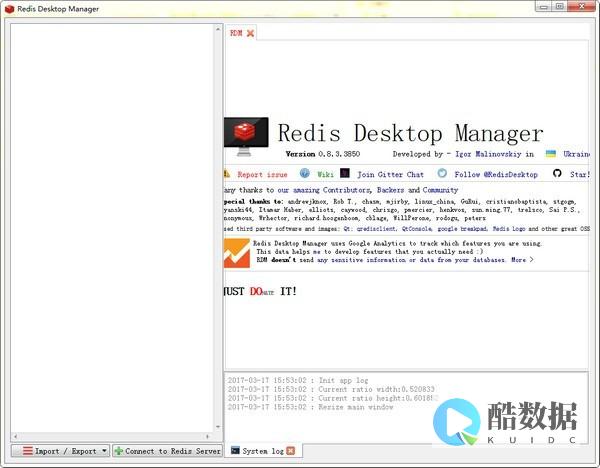Screen dimensions: 600x468
Task: Click the GitHub octocat icon
Action: [x=557, y=173]
